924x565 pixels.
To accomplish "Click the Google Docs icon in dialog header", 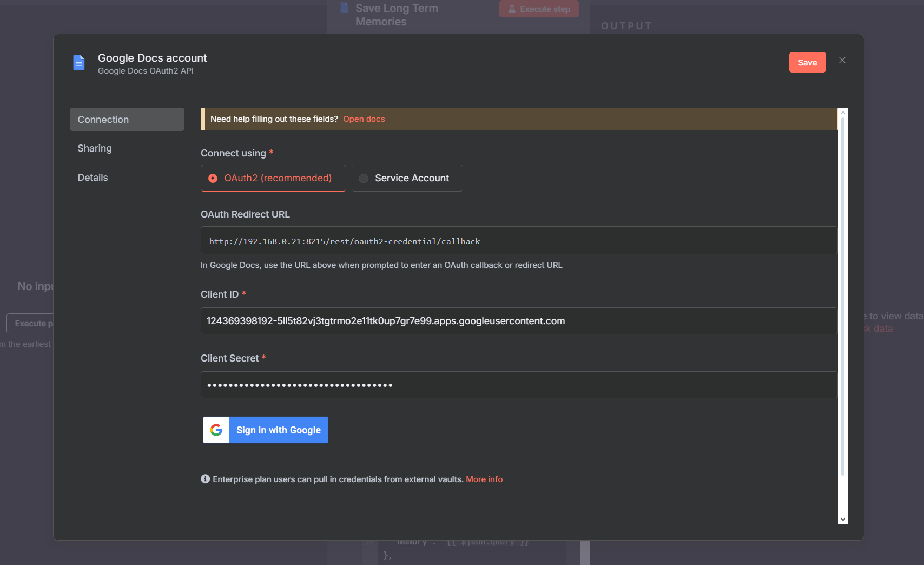I will point(79,62).
